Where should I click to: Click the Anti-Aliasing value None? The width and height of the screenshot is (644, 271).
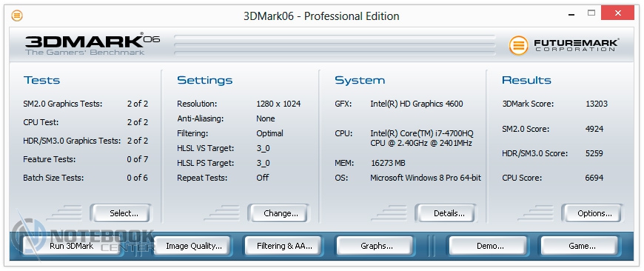click(265, 118)
